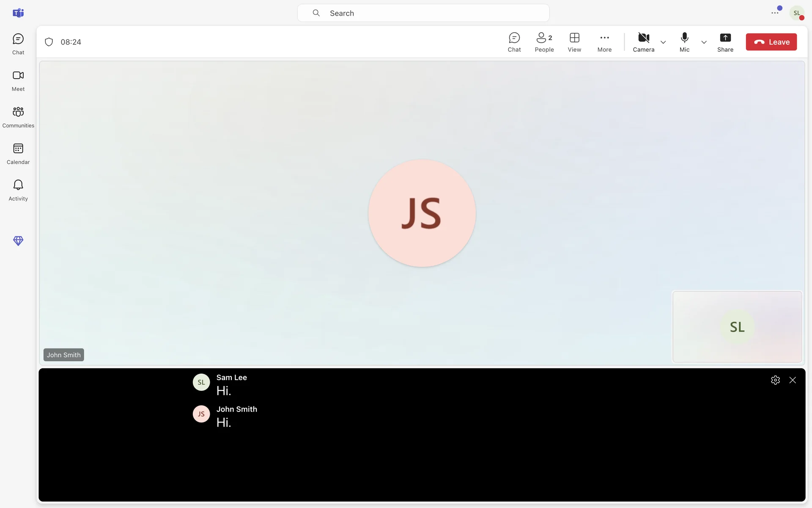Open the meeting Chat panel in the toolbar
This screenshot has height=508, width=812.
click(x=514, y=42)
